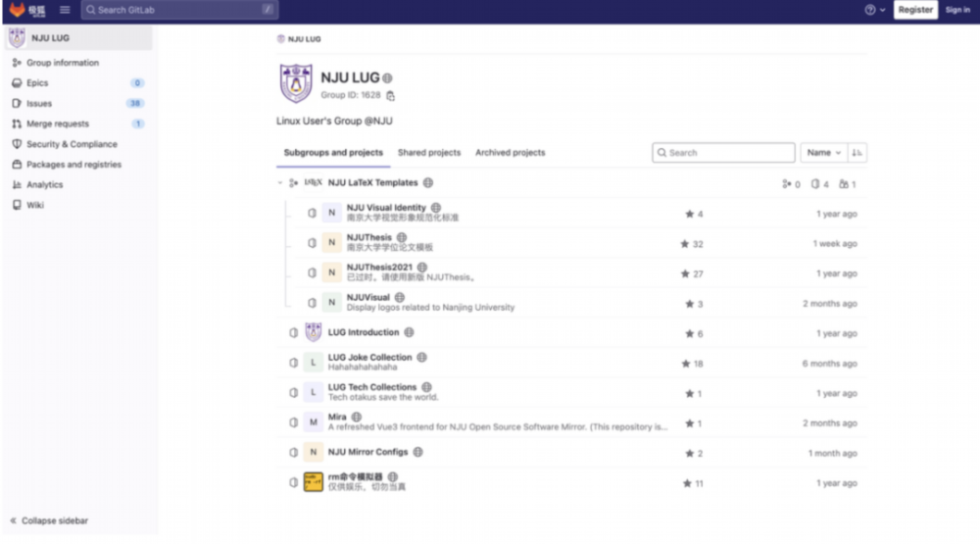Image resolution: width=980 pixels, height=544 pixels.
Task: Click the Register button
Action: point(915,10)
